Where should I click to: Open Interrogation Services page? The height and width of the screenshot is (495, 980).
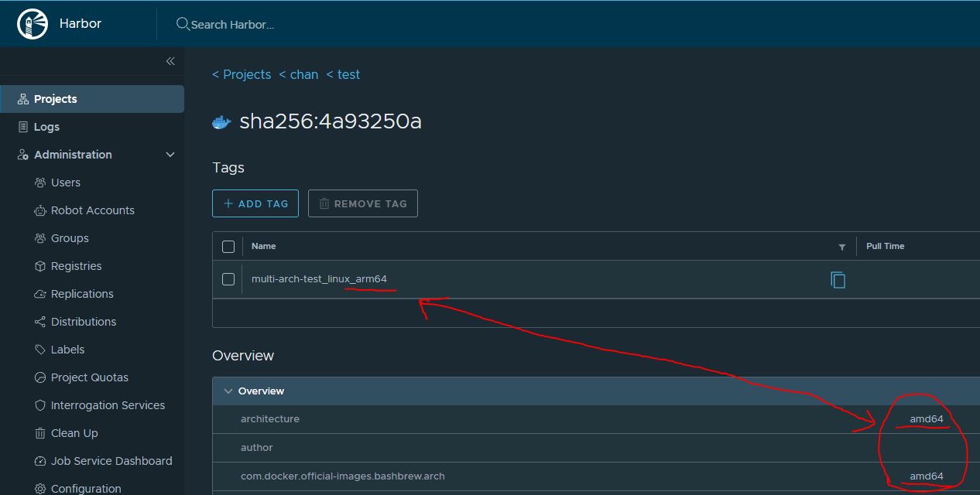[108, 405]
